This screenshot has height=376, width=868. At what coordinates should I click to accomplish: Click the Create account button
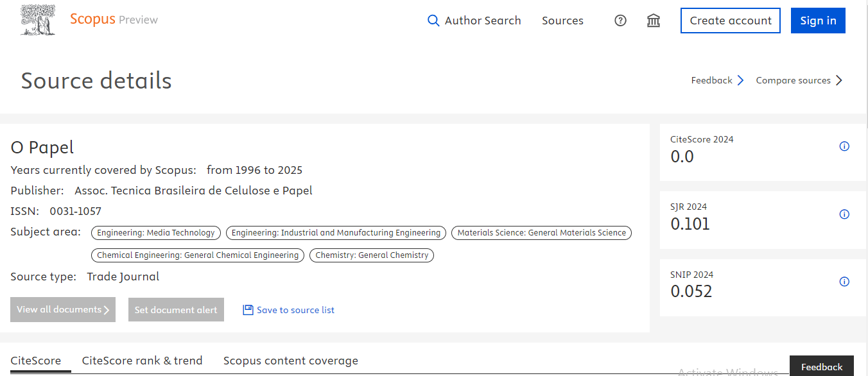coord(731,21)
